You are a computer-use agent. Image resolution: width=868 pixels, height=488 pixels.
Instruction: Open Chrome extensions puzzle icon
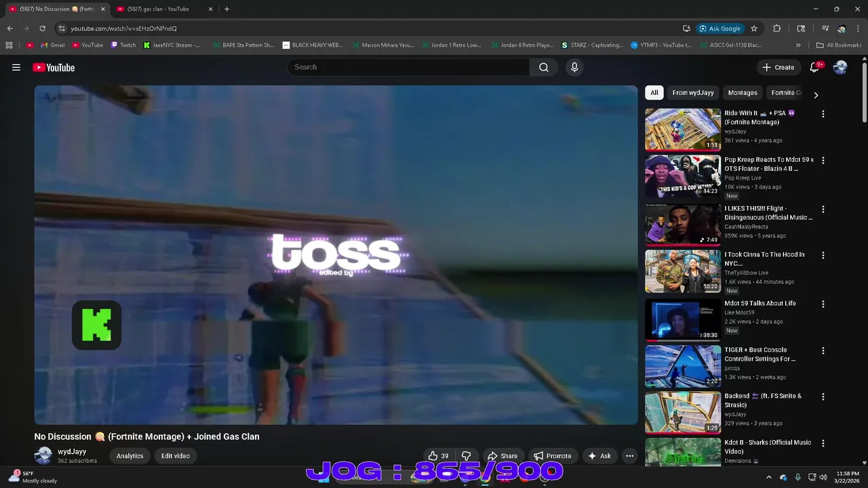pos(777,28)
